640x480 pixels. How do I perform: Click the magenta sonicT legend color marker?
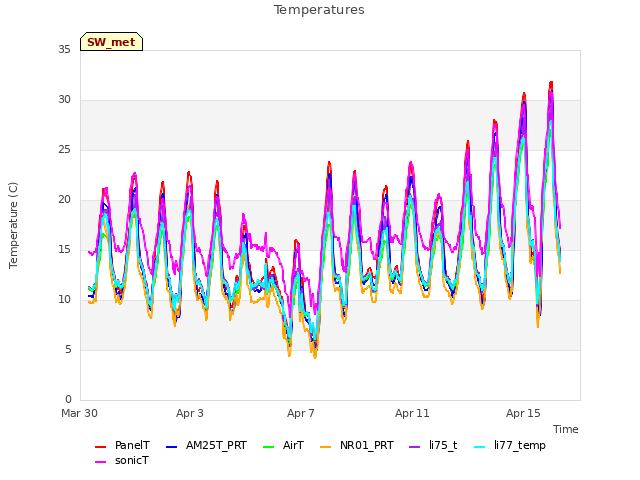click(x=100, y=462)
